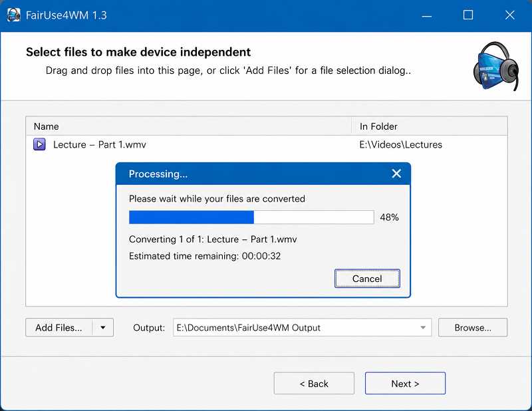Close the Processing dialog with X

point(396,174)
